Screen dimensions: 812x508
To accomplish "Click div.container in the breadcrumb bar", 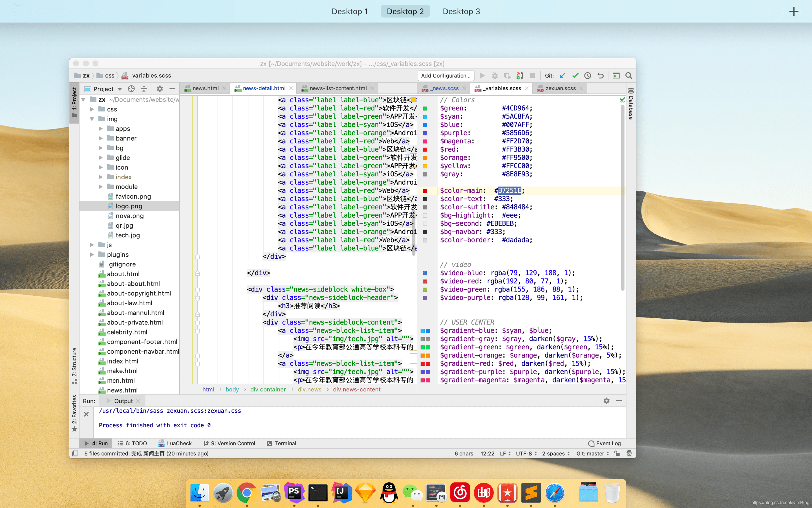I will click(268, 389).
